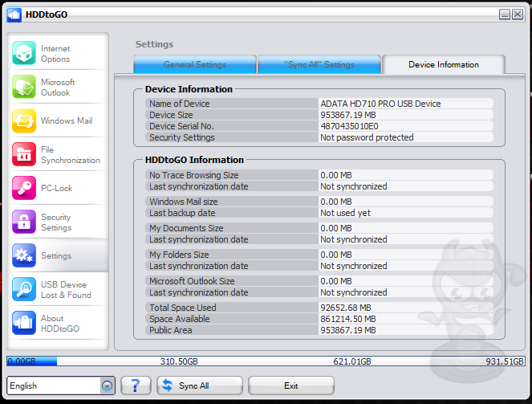Viewport: 532px width, 404px height.
Task: Click the Sync All arrows icon
Action: coord(167,386)
